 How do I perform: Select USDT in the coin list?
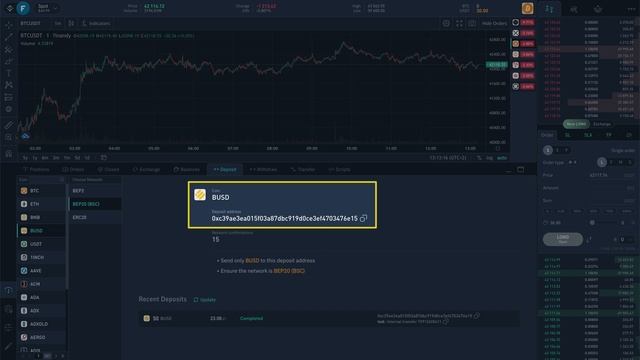coord(41,244)
